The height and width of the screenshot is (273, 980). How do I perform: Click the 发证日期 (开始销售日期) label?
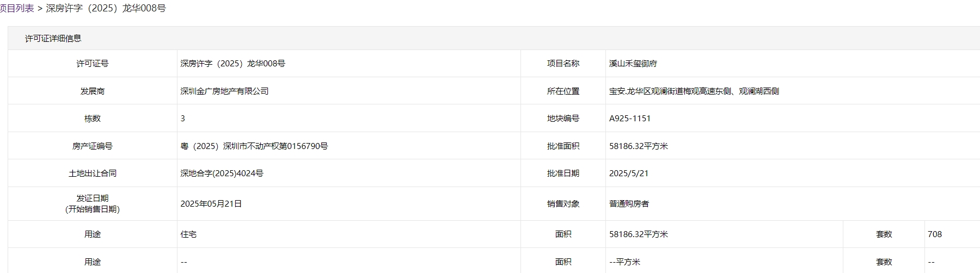point(93,203)
